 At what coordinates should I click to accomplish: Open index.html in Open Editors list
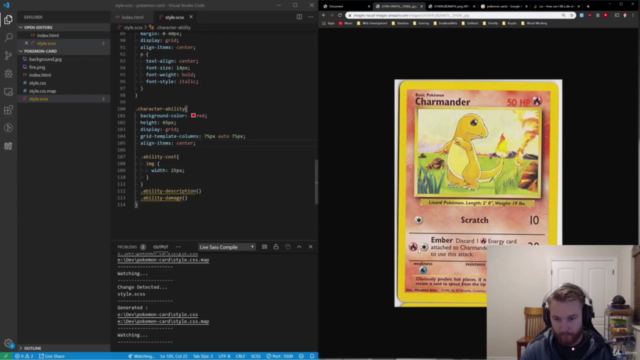click(x=48, y=36)
